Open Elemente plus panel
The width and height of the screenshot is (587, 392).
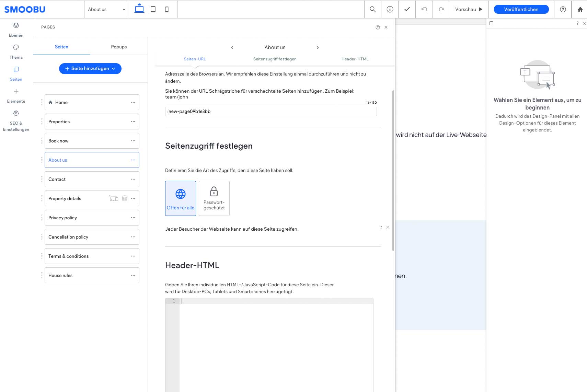(x=16, y=95)
